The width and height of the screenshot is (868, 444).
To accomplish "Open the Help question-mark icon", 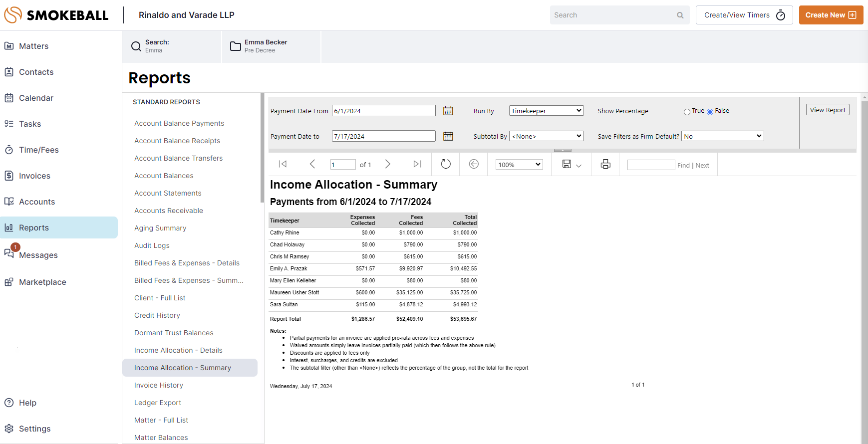I will (9, 403).
